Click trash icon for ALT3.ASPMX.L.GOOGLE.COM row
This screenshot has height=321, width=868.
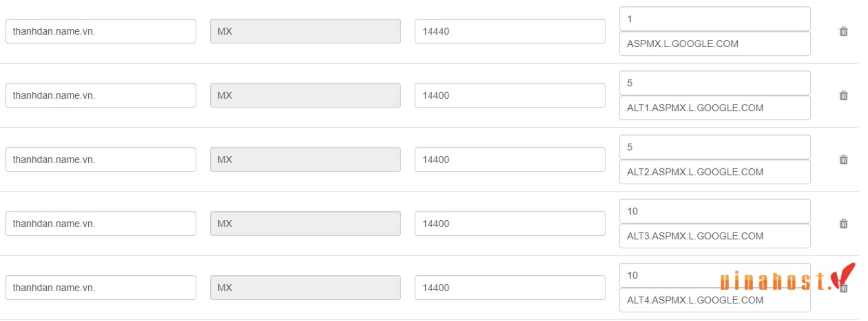coord(843,224)
